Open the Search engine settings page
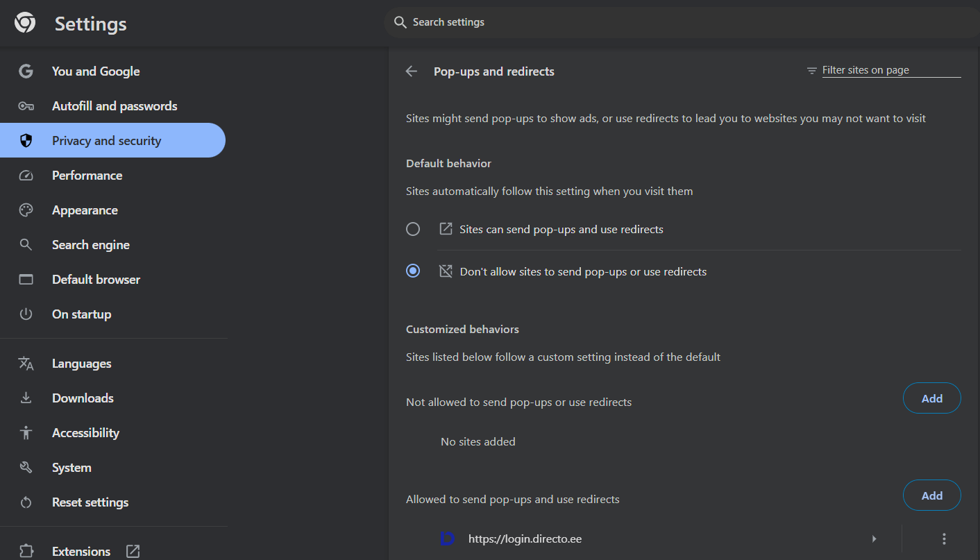 [x=90, y=245]
